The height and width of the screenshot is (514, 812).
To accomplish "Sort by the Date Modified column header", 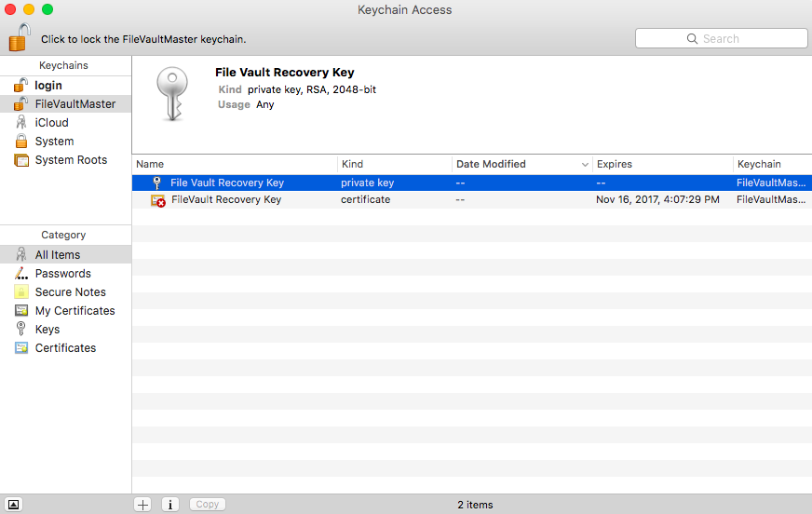I will (x=522, y=164).
